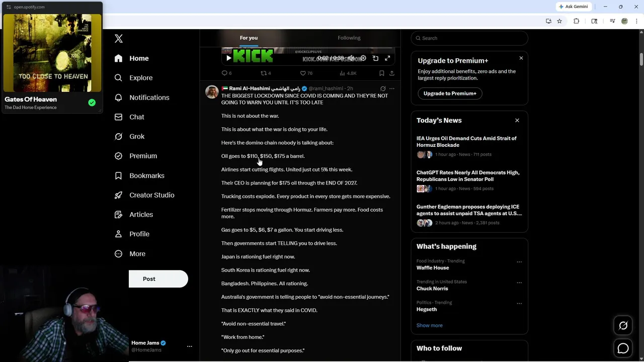
Task: Open the Chrome profile avatar
Action: pyautogui.click(x=624, y=21)
